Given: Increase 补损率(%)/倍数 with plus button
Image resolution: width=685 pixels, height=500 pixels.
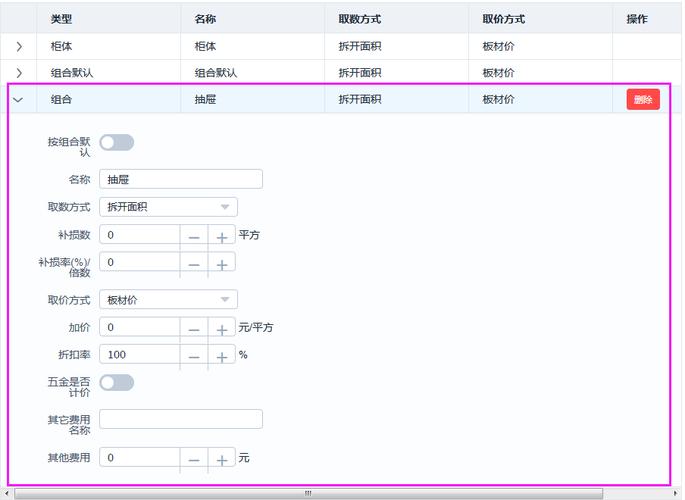Looking at the screenshot, I should click(x=222, y=262).
